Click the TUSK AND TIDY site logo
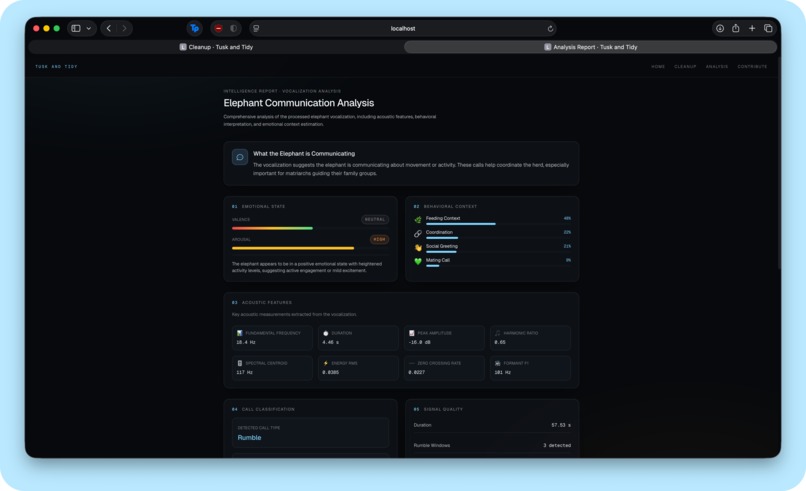The width and height of the screenshot is (806, 491). (56, 66)
